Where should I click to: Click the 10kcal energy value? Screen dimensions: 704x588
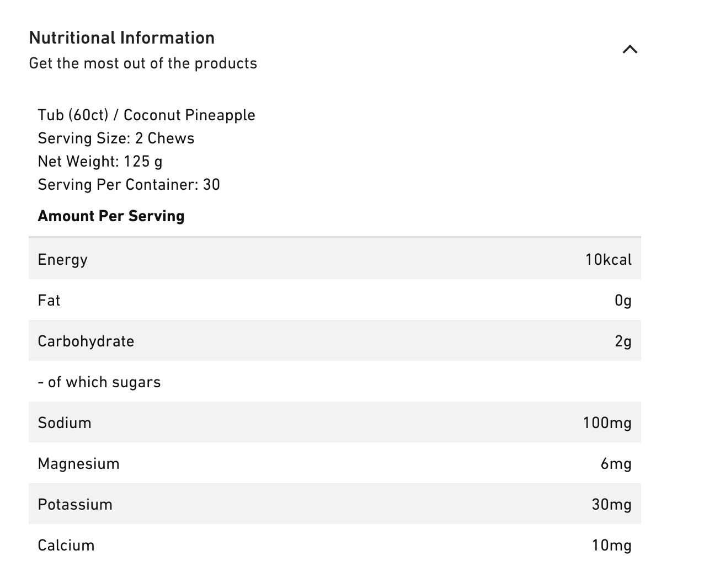[608, 260]
